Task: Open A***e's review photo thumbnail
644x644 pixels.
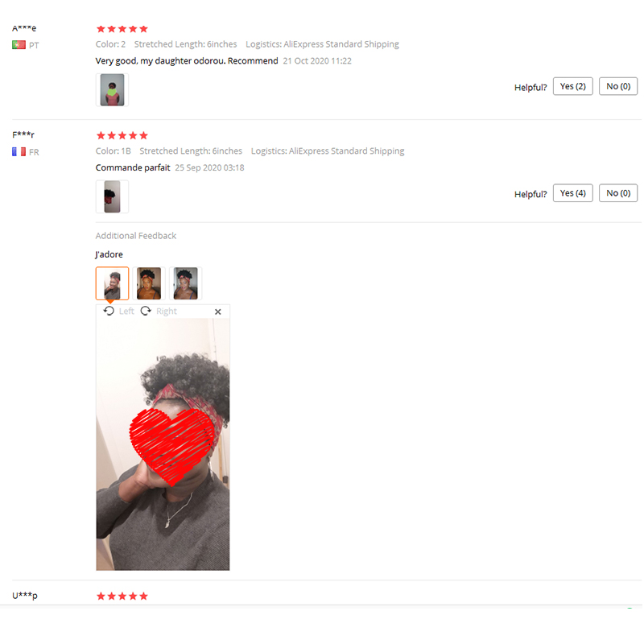Action: coord(112,90)
